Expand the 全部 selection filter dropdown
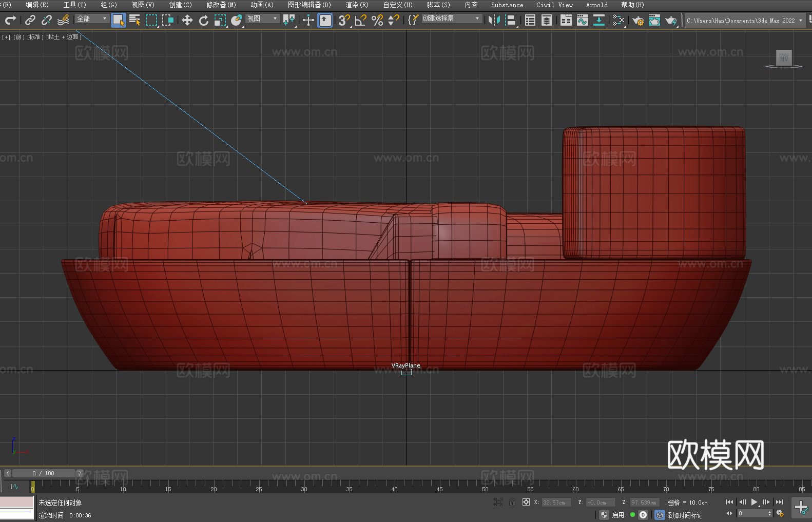This screenshot has height=522, width=812. pyautogui.click(x=92, y=18)
